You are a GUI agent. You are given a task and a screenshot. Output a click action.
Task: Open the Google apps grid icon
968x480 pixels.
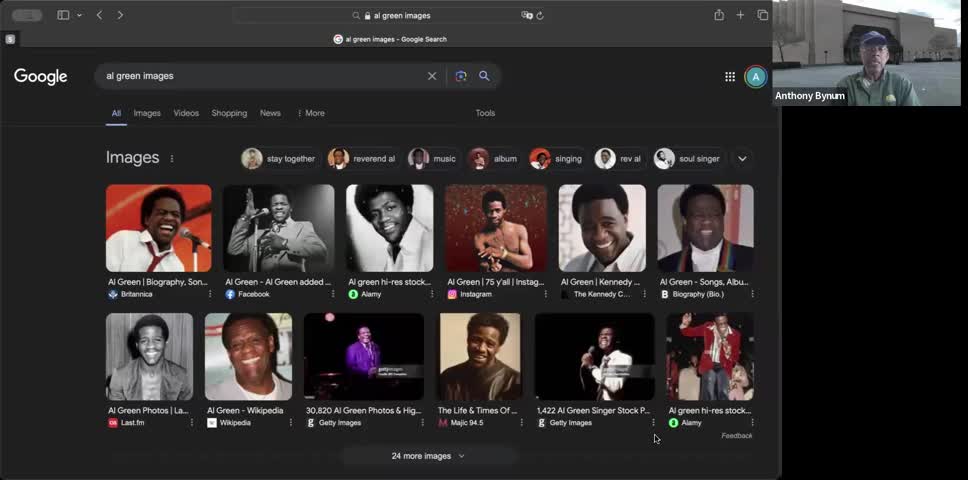[x=730, y=77]
